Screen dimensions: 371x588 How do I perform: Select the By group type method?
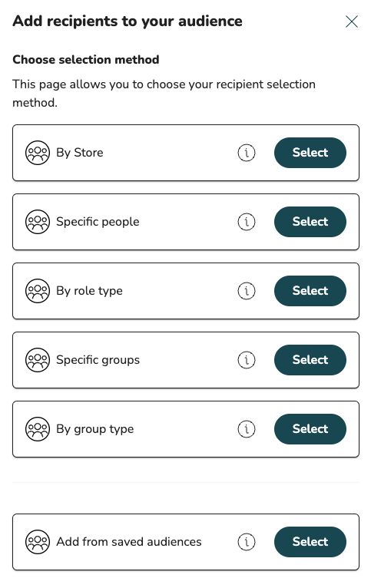click(x=310, y=428)
